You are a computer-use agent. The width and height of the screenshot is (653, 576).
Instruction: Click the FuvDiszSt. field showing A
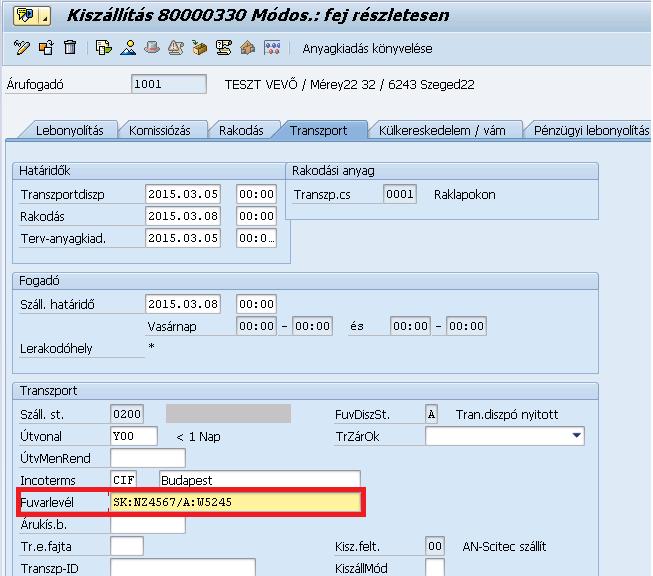click(431, 414)
